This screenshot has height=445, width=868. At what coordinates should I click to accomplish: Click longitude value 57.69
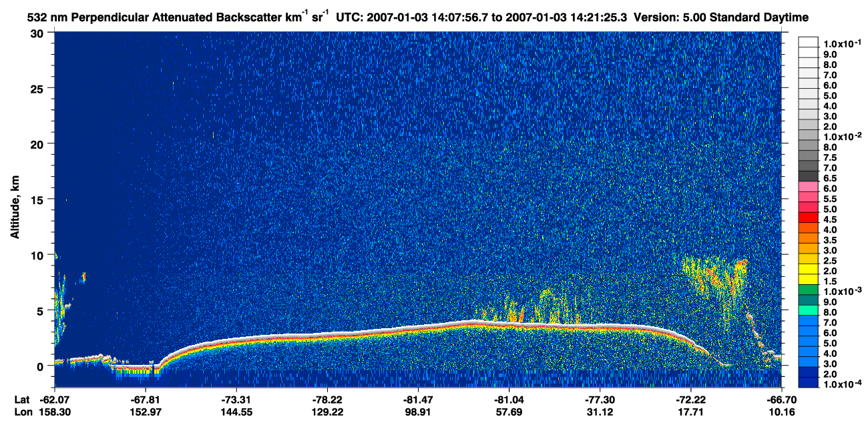click(509, 412)
